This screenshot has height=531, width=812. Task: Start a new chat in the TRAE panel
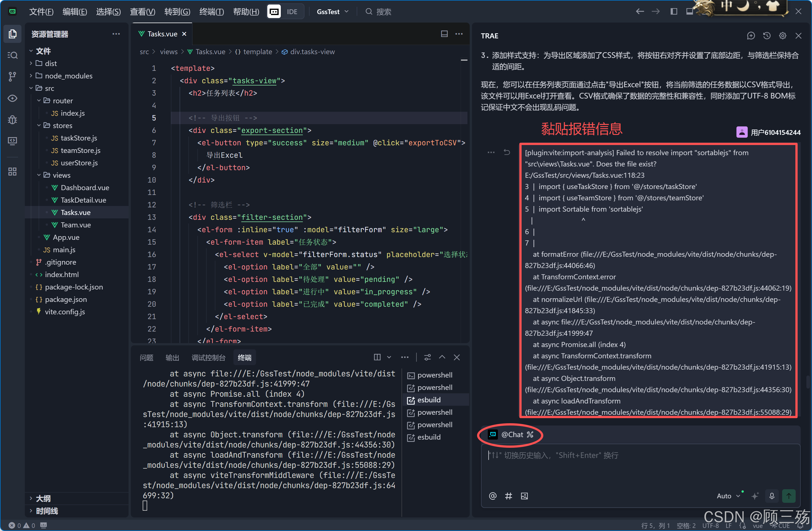[x=751, y=36]
